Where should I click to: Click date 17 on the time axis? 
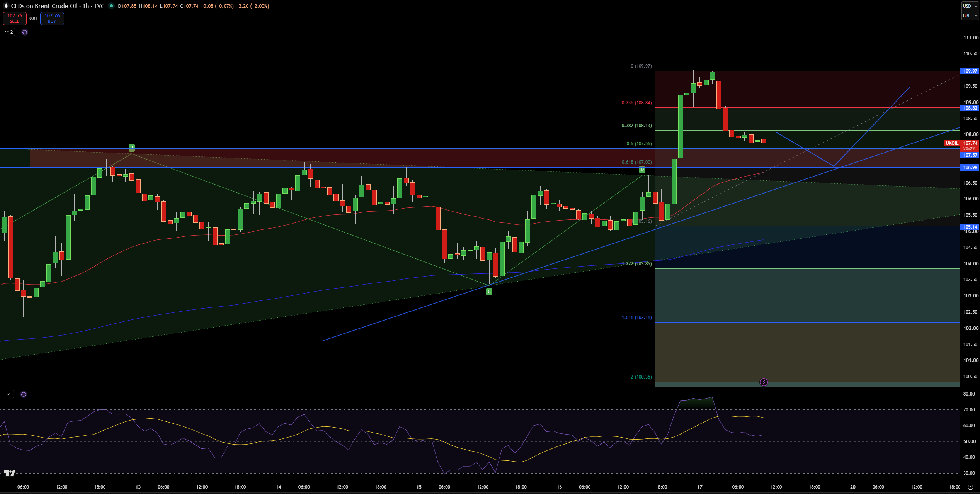point(699,487)
